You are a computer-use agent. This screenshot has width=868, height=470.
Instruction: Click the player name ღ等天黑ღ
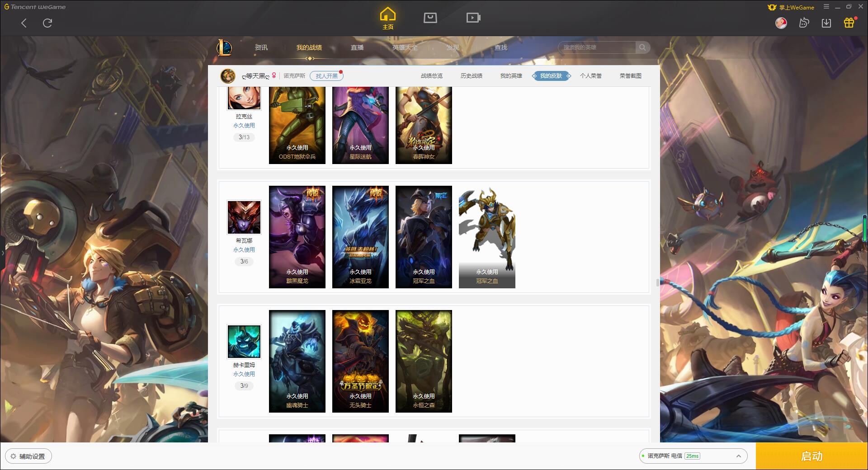pyautogui.click(x=255, y=76)
